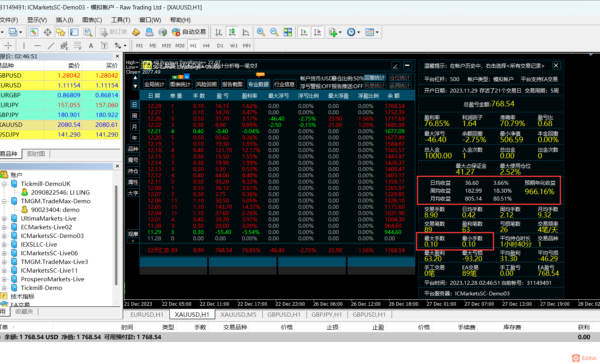
Task: Select the XAUUSD row in market watch
Action: [x=59, y=125]
